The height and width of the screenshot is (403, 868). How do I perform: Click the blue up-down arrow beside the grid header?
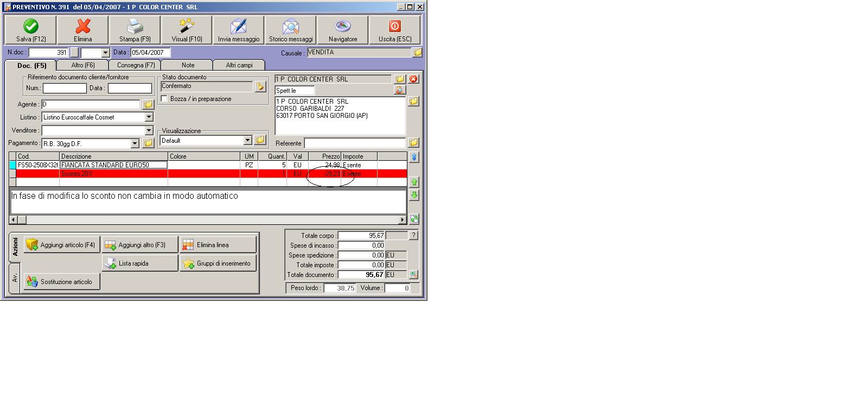(x=414, y=157)
